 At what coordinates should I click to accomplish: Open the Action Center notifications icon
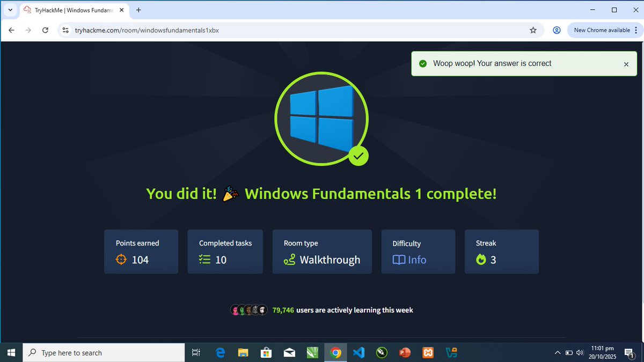[630, 352]
